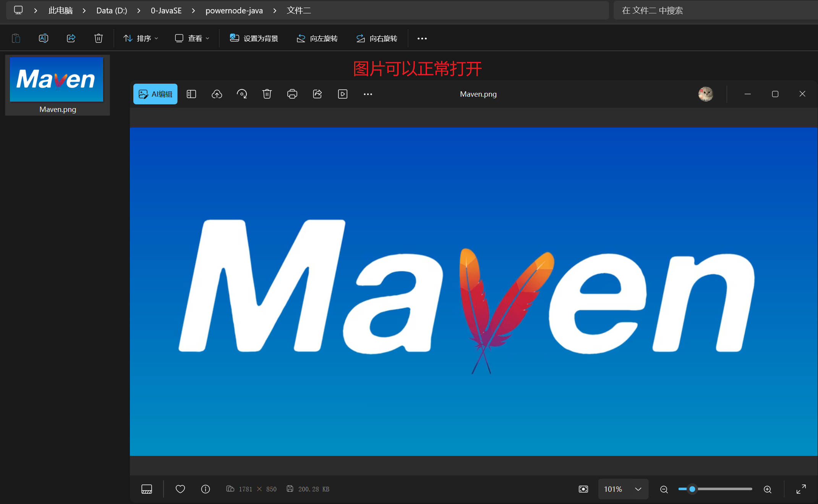
Task: Select the Maven.png thumbnail
Action: 57,85
